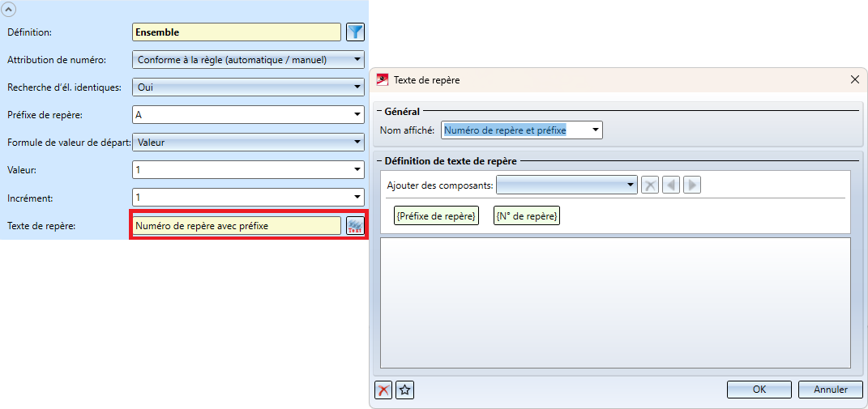Click the 'Définition:' label
This screenshot has width=868, height=409.
pos(29,32)
